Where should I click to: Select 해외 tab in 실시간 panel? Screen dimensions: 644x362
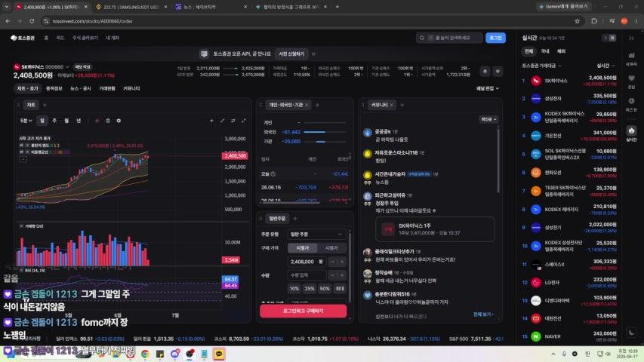pyautogui.click(x=561, y=51)
